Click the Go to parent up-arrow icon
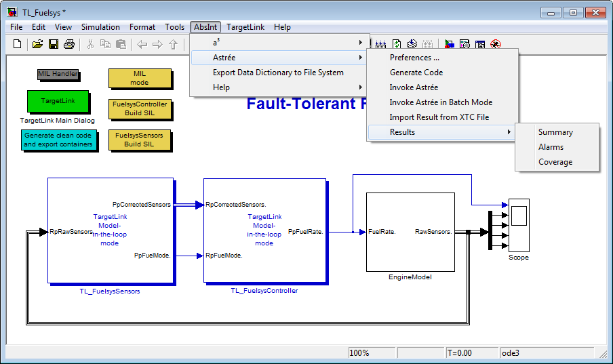613x364 pixels. click(173, 44)
